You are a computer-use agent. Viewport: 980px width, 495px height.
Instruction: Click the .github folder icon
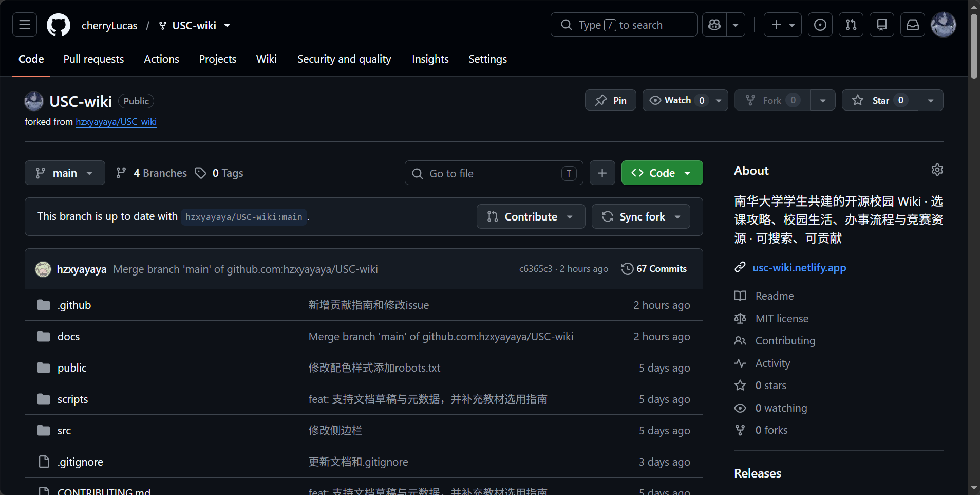pos(44,305)
